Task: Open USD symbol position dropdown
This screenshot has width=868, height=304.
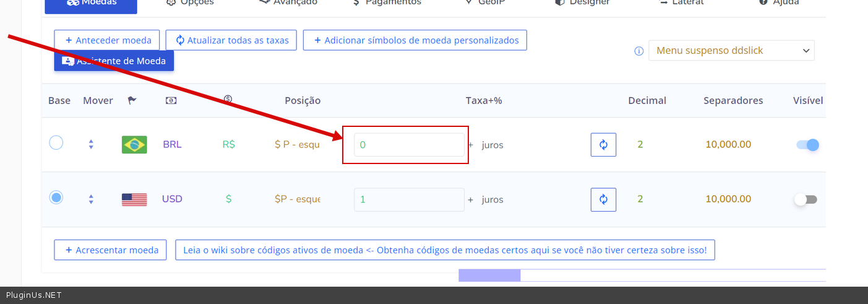Action: tap(297, 199)
